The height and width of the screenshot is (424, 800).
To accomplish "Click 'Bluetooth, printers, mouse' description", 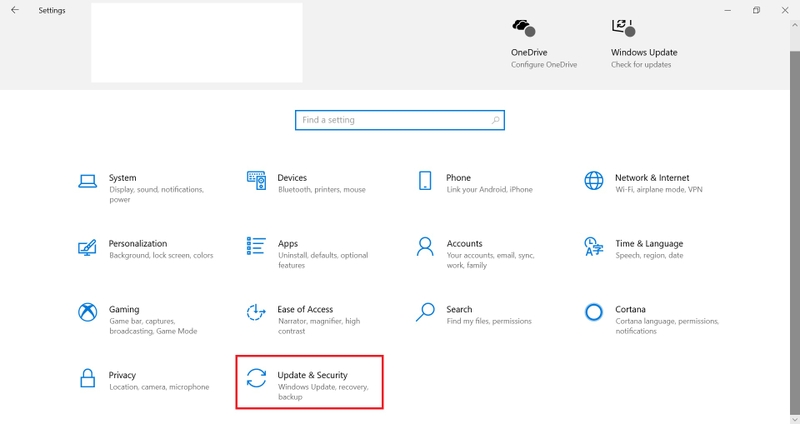I will [x=321, y=189].
